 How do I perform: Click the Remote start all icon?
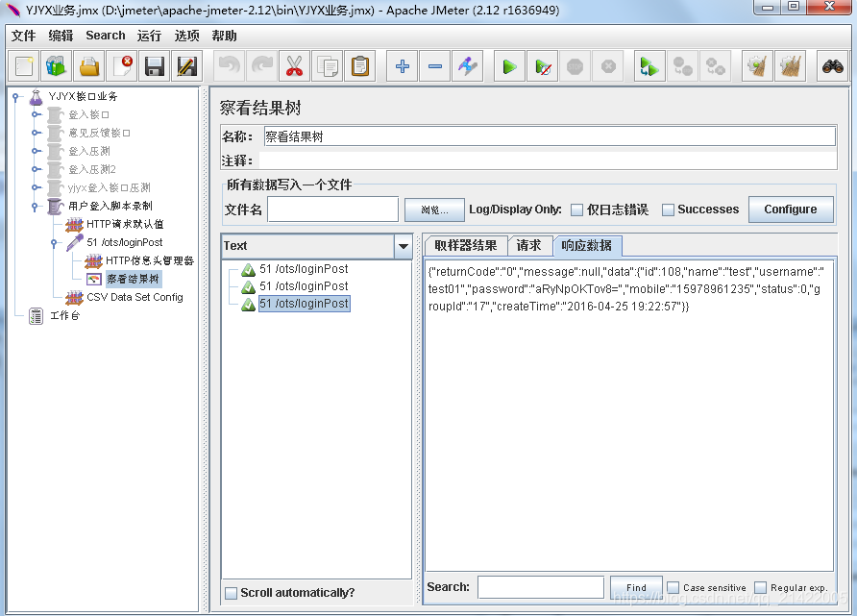pyautogui.click(x=649, y=66)
